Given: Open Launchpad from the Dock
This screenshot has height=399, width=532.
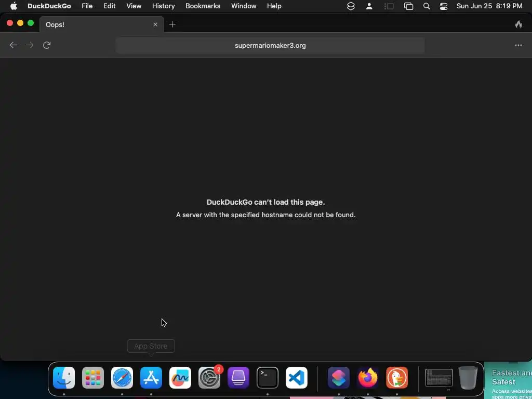Looking at the screenshot, I should pyautogui.click(x=93, y=378).
